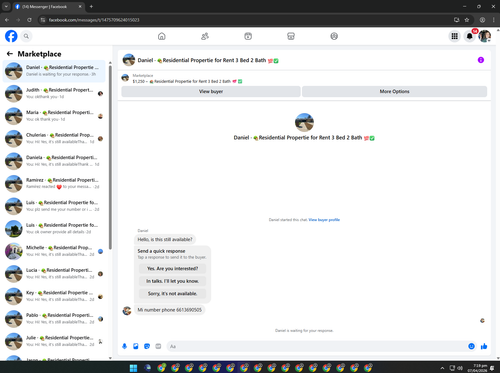Open Lucia's conversation
Screen dimensions: 500x373
point(54,274)
